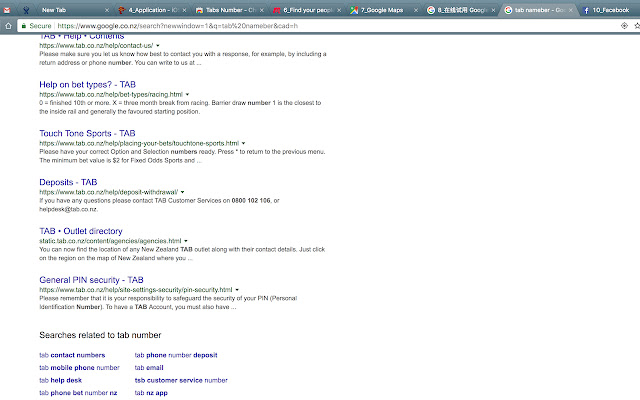Screen dimensions: 640x400
Task: Click the helpdesk@tab.co.nz email text
Action: [x=68, y=209]
